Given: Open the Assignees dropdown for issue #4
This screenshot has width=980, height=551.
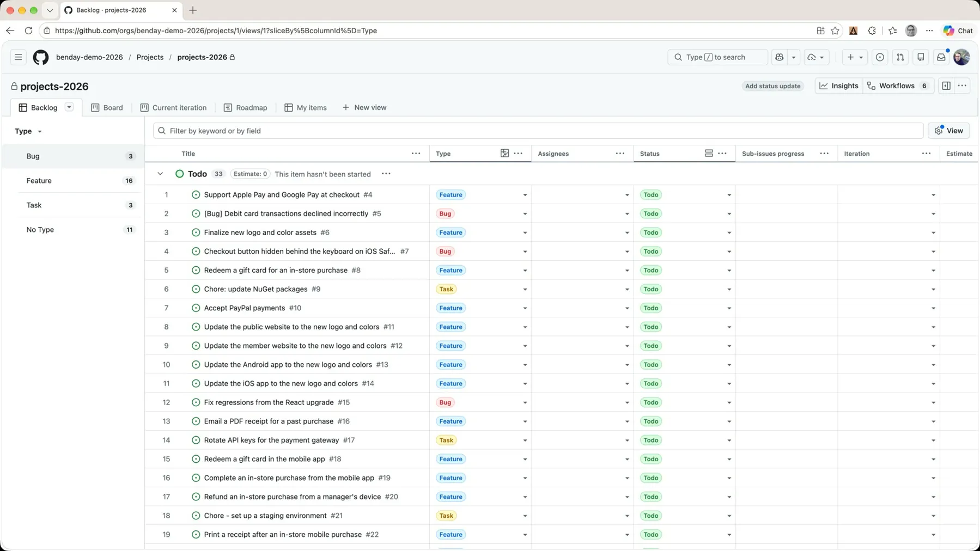Looking at the screenshot, I should pos(627,195).
